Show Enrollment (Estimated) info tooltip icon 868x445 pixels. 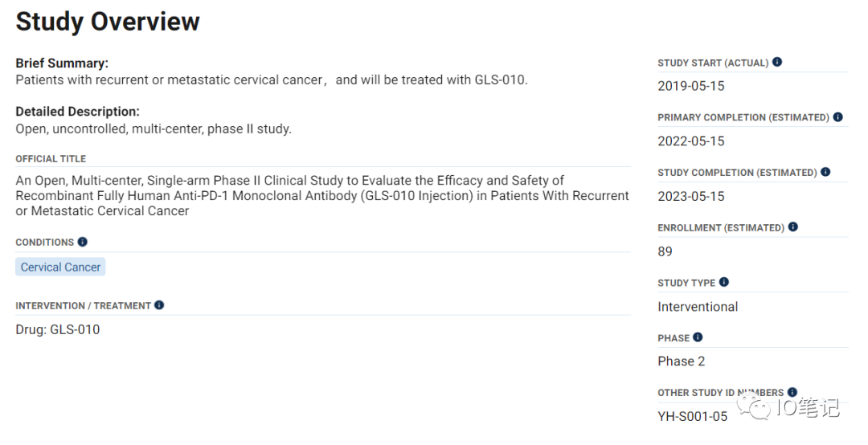click(x=792, y=227)
